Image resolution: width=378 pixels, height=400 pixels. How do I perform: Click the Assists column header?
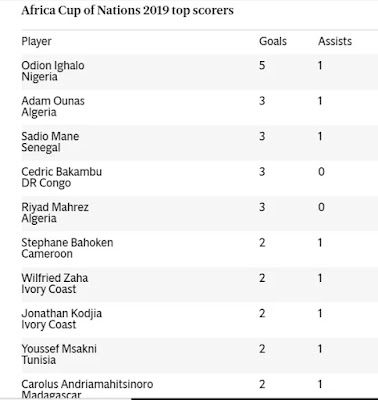click(335, 41)
